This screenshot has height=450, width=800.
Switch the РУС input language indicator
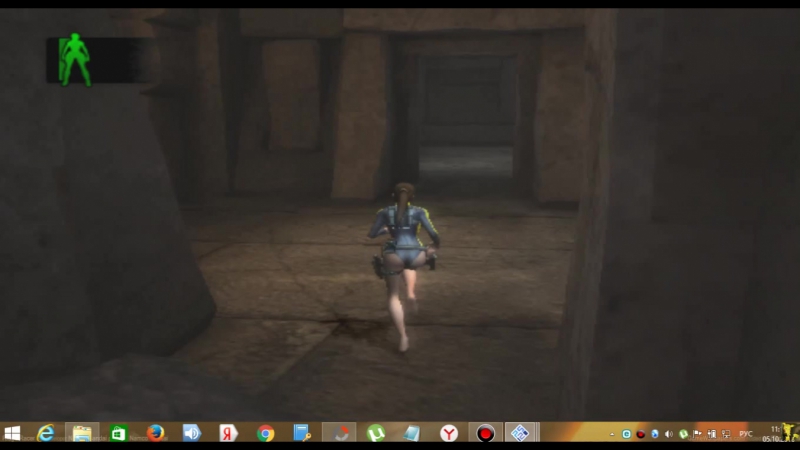click(746, 434)
